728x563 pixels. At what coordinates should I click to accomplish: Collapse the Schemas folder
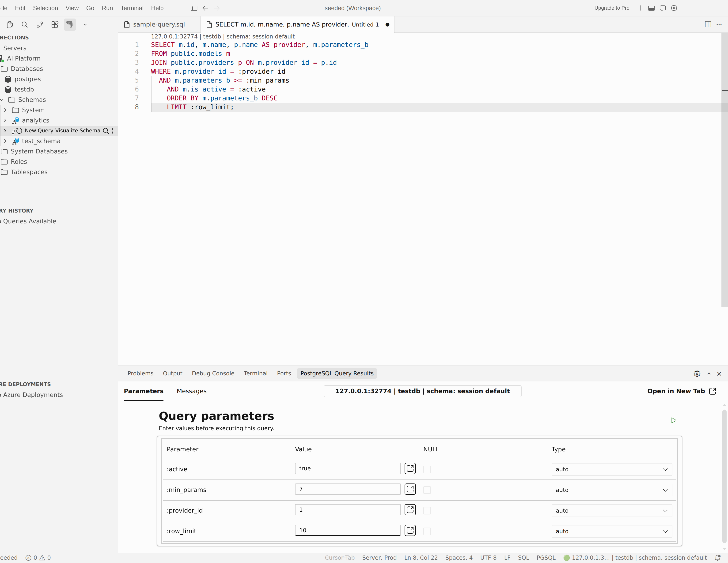coord(2,100)
